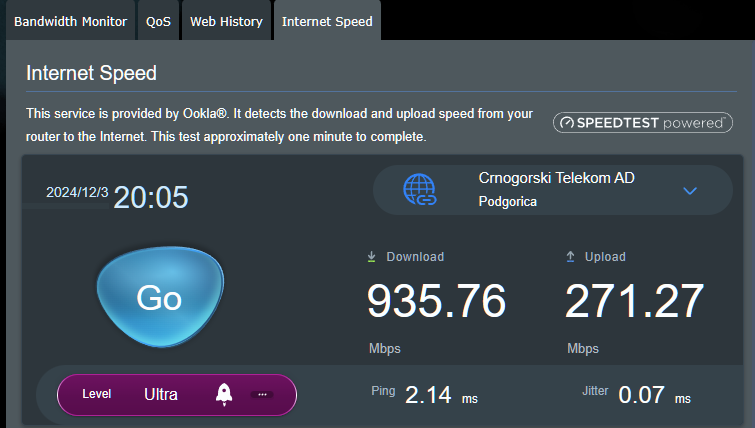Open the three-dots options in Level bar
The width and height of the screenshot is (755, 428).
pos(262,394)
